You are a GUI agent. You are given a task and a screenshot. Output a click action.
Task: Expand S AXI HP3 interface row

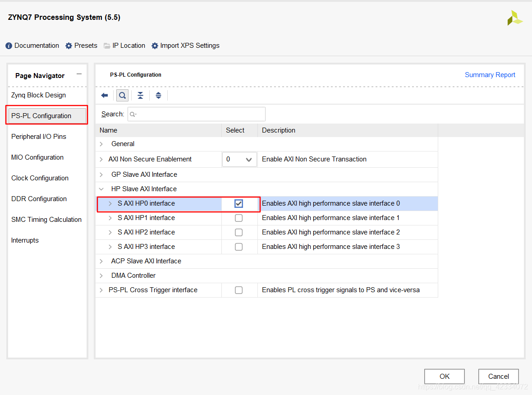tap(110, 247)
